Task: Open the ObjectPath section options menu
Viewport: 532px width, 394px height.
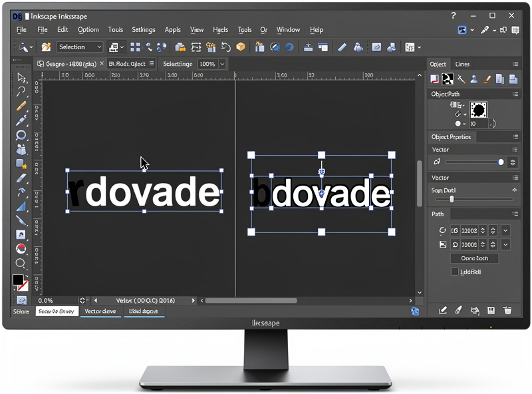Action: tap(515, 94)
